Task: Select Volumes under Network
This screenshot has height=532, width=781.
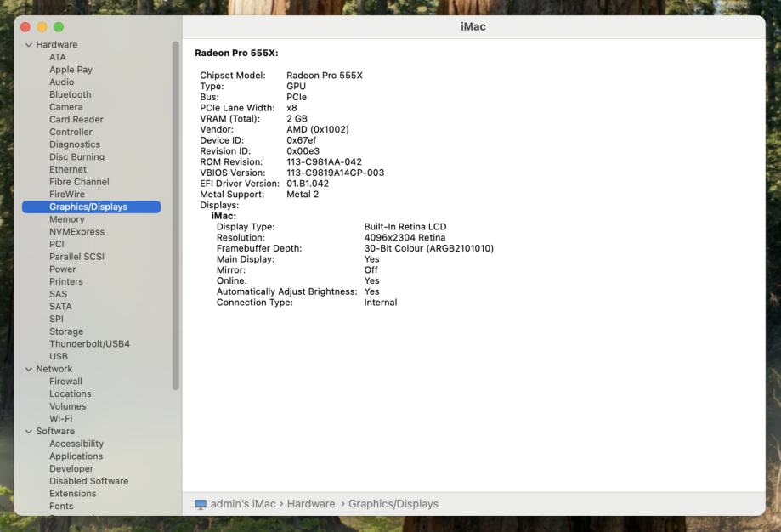Action: point(68,406)
